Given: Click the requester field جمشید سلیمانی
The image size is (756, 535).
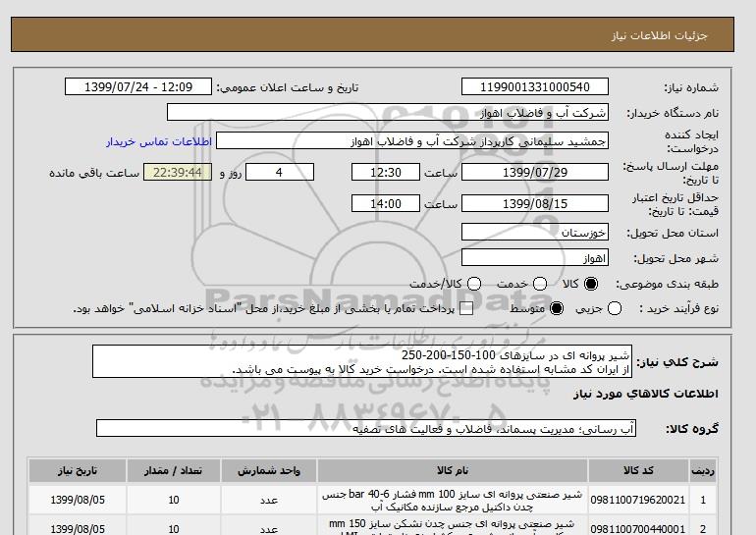Looking at the screenshot, I should coord(412,141).
